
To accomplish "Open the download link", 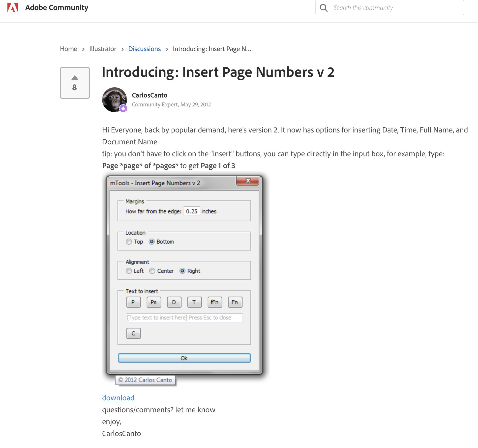I will click(x=118, y=398).
